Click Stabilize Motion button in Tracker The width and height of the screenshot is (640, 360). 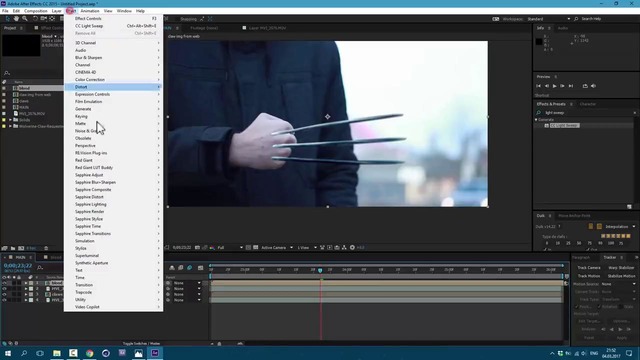621,276
